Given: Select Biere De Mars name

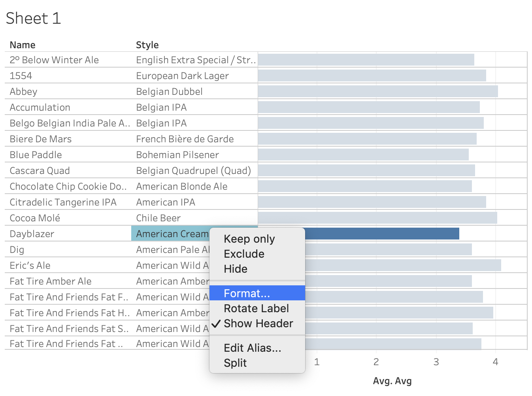Looking at the screenshot, I should pos(41,139).
